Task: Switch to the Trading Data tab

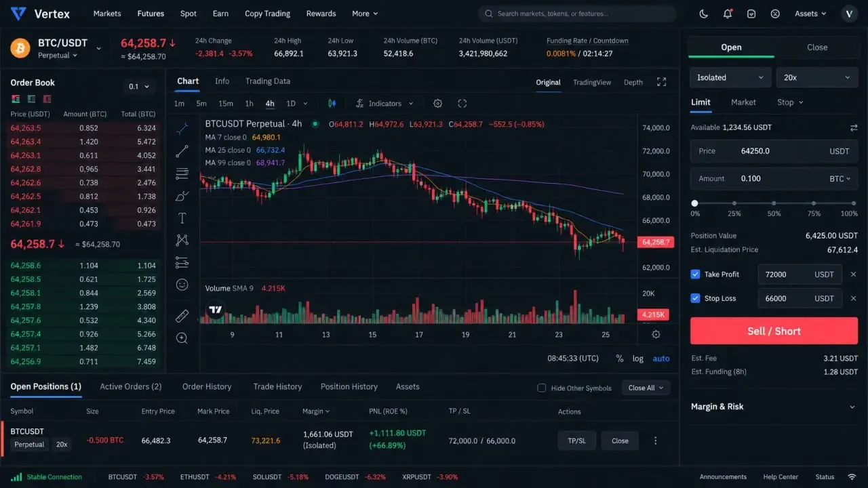Action: coord(268,81)
